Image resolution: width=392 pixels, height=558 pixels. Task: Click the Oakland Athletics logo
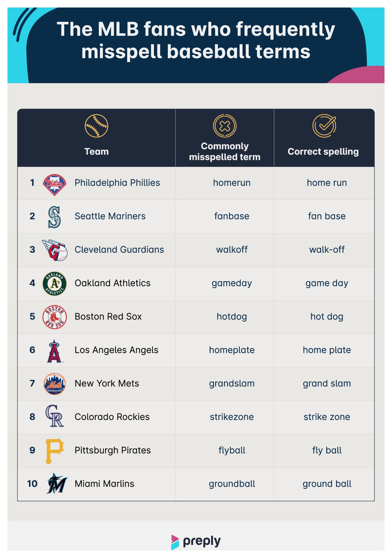pyautogui.click(x=55, y=284)
